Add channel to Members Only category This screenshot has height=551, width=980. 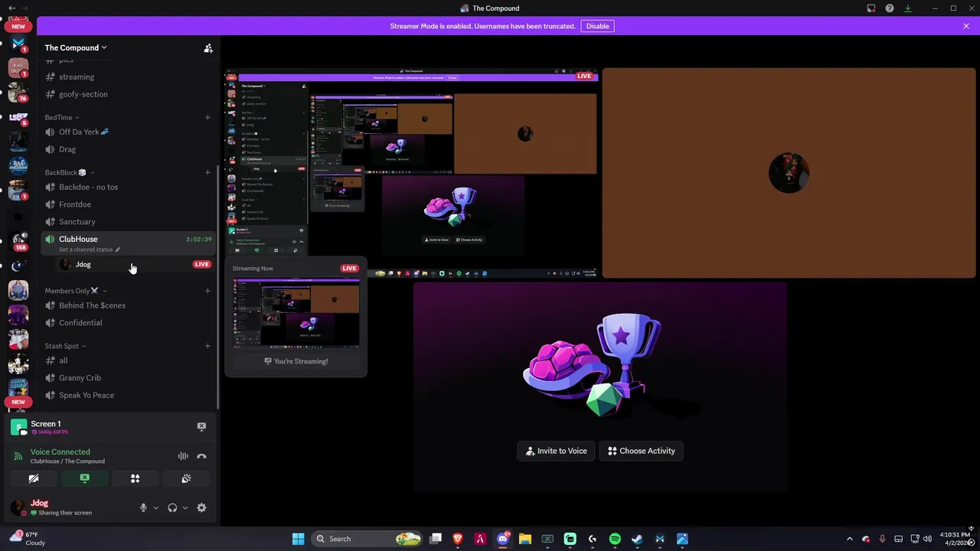(x=207, y=291)
